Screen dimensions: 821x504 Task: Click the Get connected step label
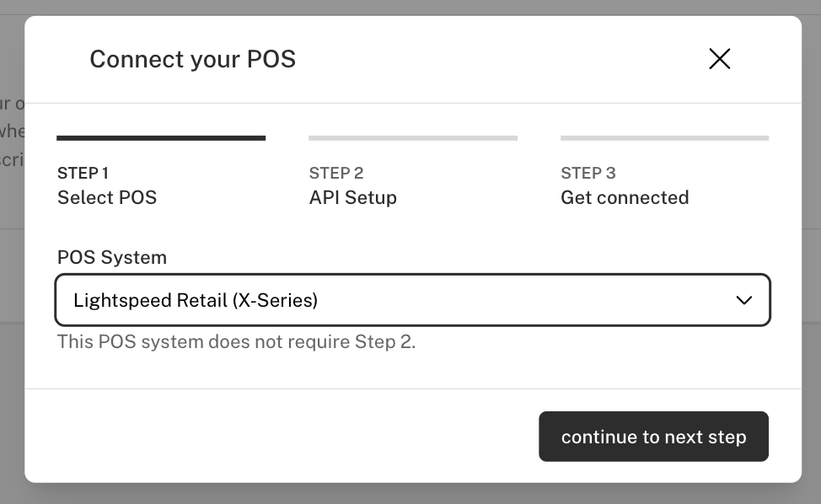click(x=624, y=197)
